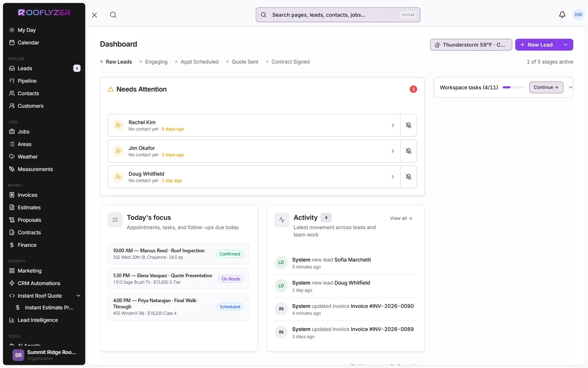
Task: Open Contacts in sidebar
Action: coord(44,93)
